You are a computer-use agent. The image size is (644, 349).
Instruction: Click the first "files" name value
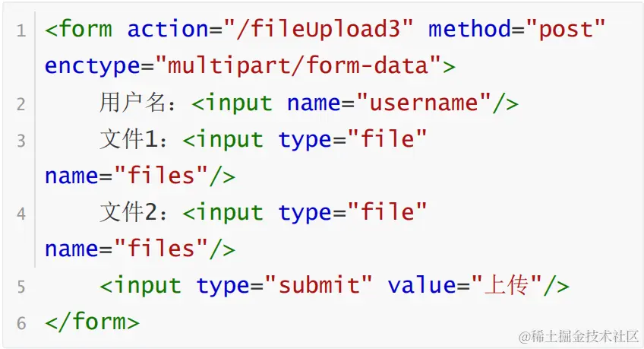coord(161,176)
